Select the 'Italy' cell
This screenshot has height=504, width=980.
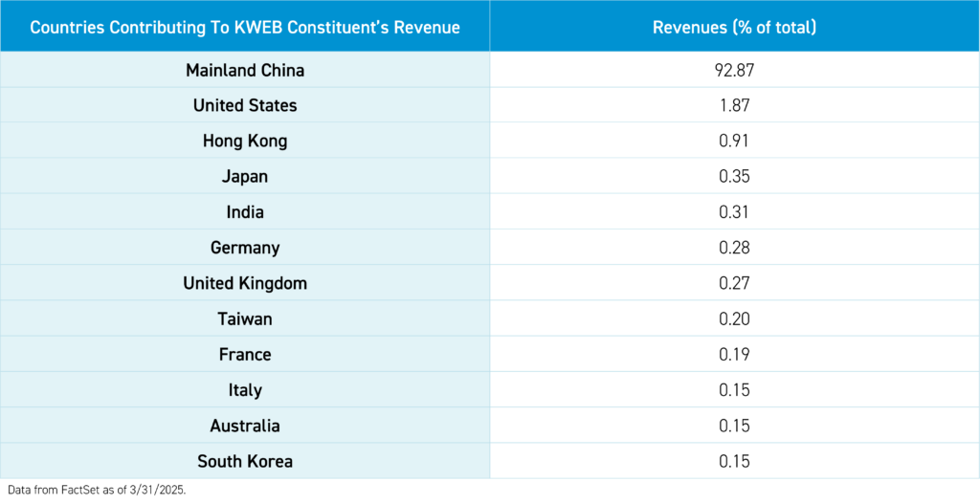click(245, 390)
